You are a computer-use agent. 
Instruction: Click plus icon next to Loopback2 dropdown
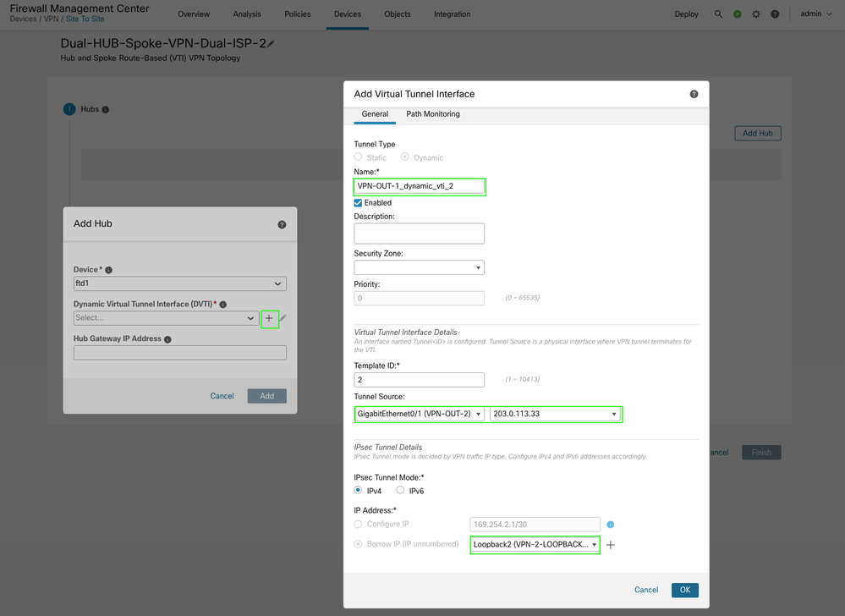coord(611,545)
